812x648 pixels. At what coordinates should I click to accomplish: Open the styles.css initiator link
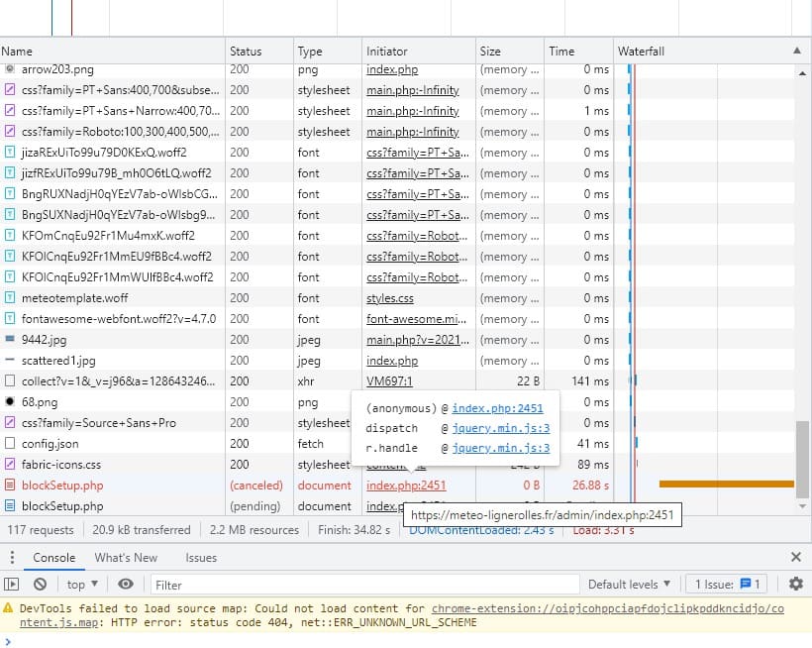[390, 298]
